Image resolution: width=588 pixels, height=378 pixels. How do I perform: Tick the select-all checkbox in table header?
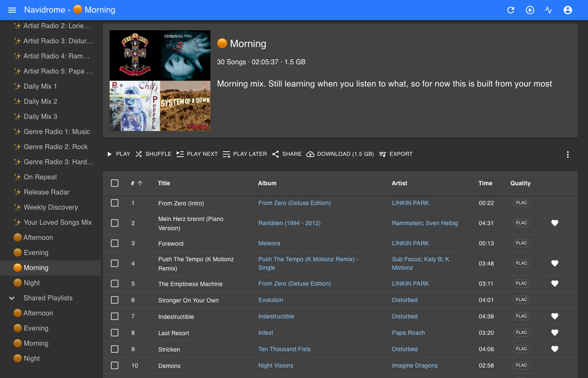pos(115,183)
